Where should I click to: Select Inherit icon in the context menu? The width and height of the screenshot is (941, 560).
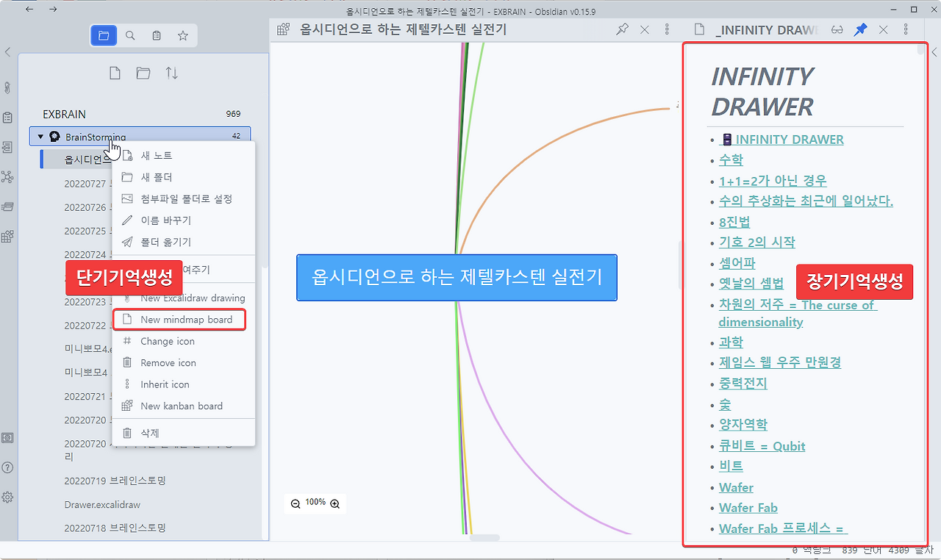(x=183, y=384)
